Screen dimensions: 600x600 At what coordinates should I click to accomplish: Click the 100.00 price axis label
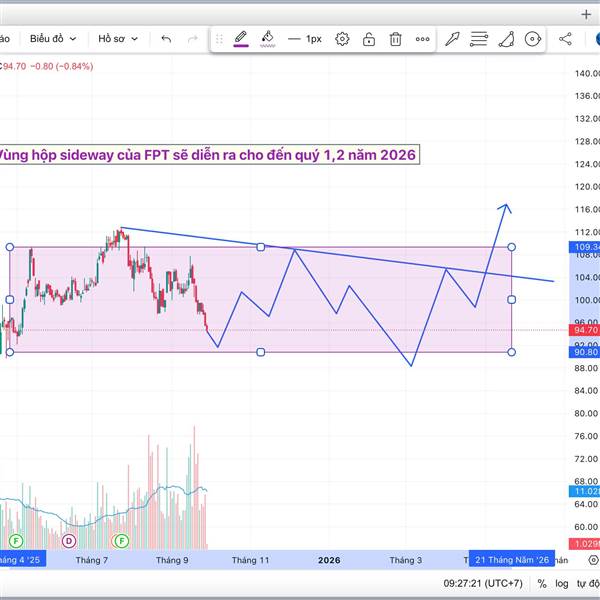click(x=586, y=300)
